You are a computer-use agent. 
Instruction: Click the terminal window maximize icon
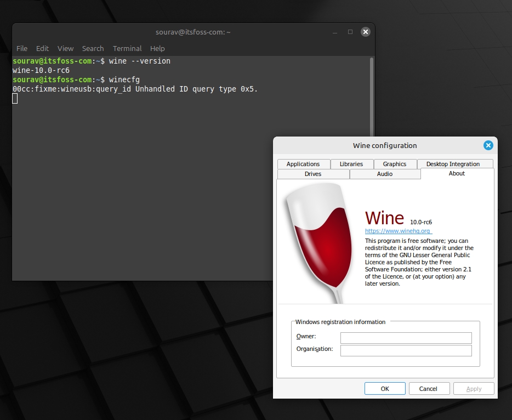click(350, 32)
